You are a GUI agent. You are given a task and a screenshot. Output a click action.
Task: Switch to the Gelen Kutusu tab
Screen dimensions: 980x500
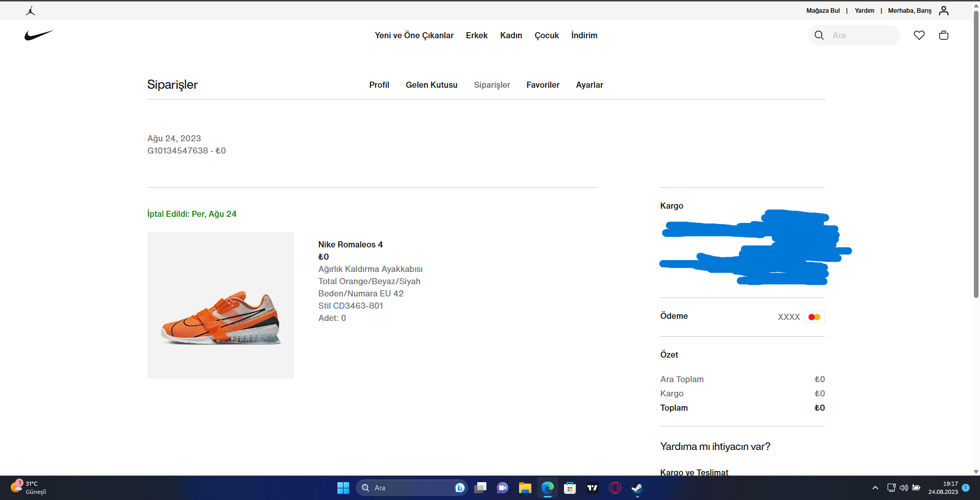[x=431, y=85]
